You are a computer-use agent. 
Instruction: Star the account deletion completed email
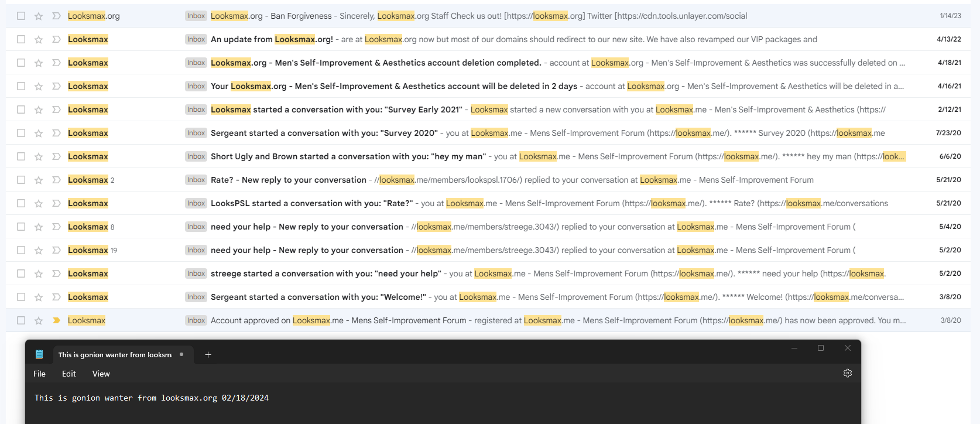tap(39, 63)
